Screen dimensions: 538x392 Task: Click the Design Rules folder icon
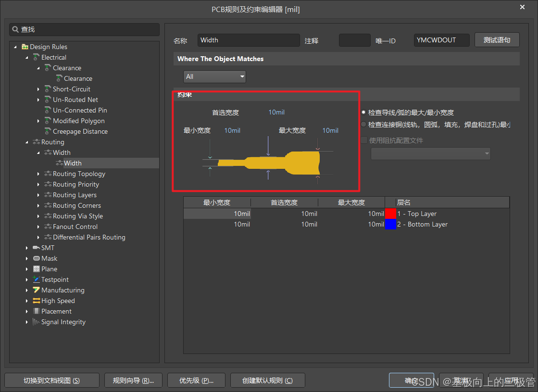[x=25, y=47]
